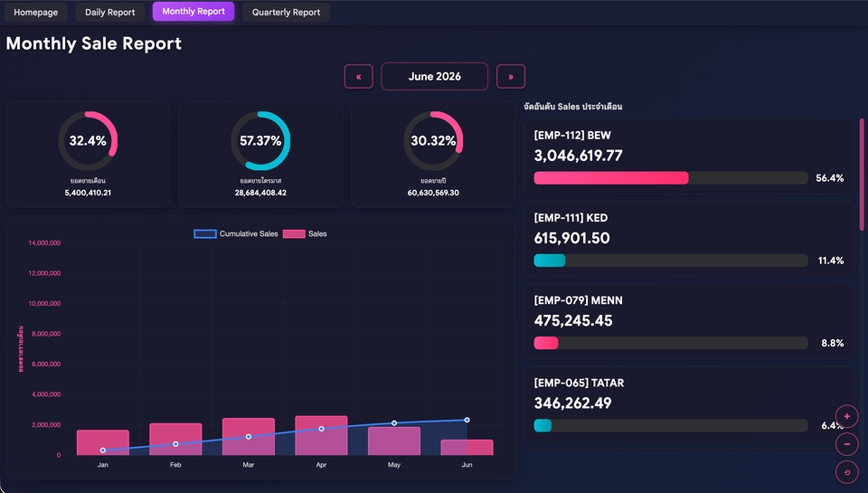Click the 32.4% monthly sales donut chart
868x493 pixels.
88,141
